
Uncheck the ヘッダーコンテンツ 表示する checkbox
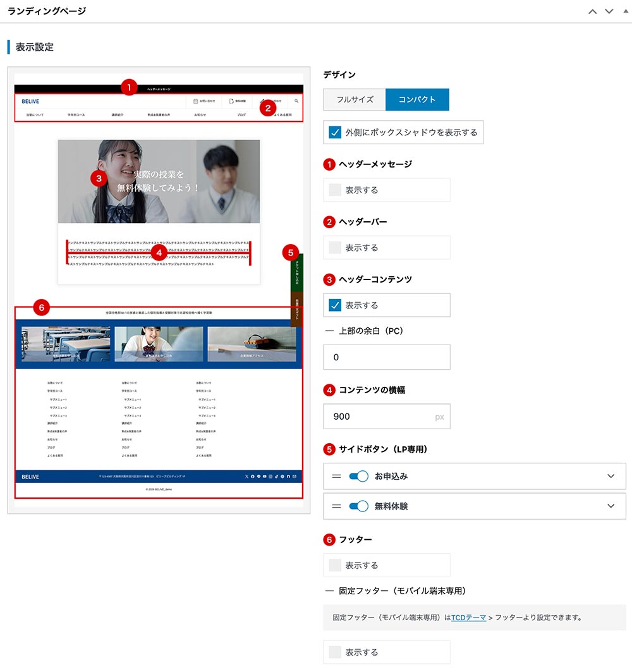tap(335, 305)
